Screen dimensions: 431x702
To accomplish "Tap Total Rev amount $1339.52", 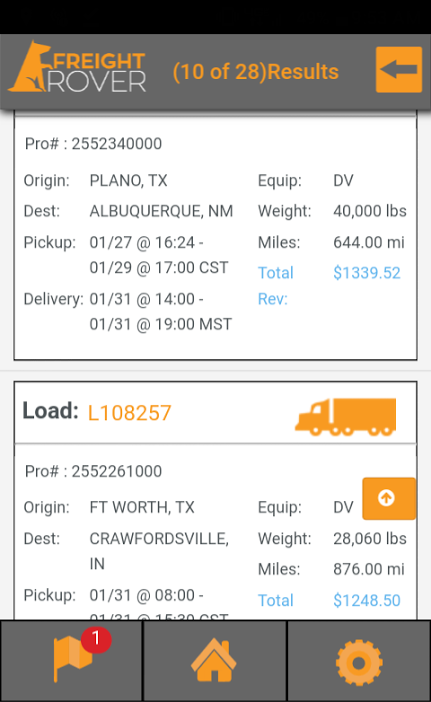I will pyautogui.click(x=367, y=273).
